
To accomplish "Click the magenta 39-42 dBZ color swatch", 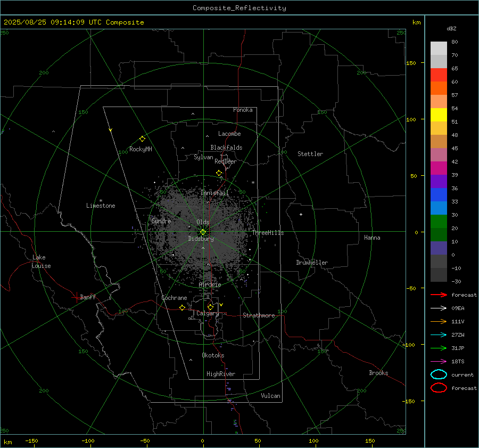I will [439, 168].
